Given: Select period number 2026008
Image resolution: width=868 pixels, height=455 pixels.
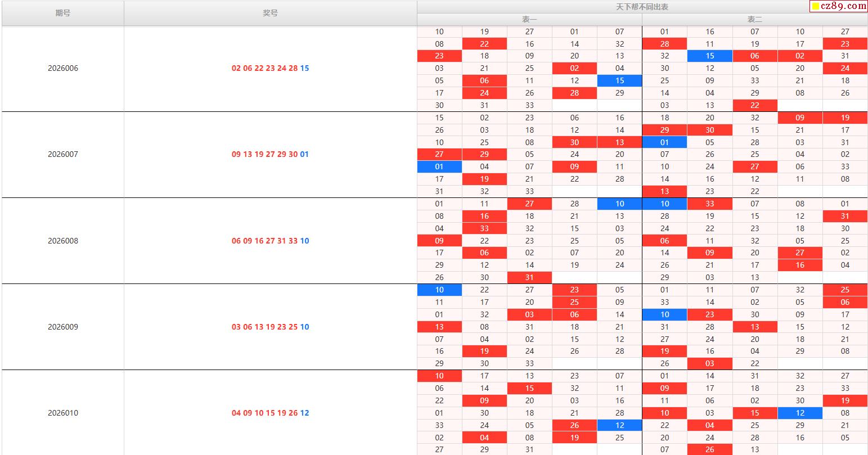Looking at the screenshot, I should pyautogui.click(x=63, y=241).
